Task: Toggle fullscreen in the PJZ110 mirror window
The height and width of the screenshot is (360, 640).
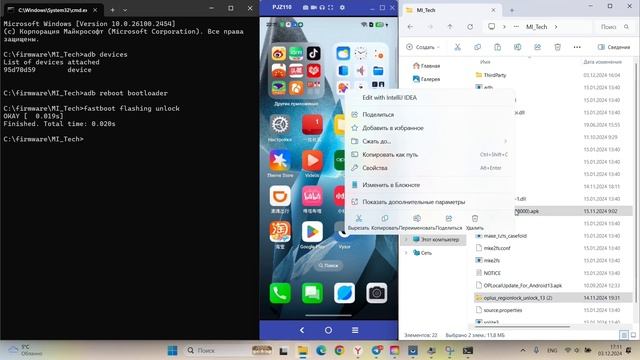Action: [331, 7]
